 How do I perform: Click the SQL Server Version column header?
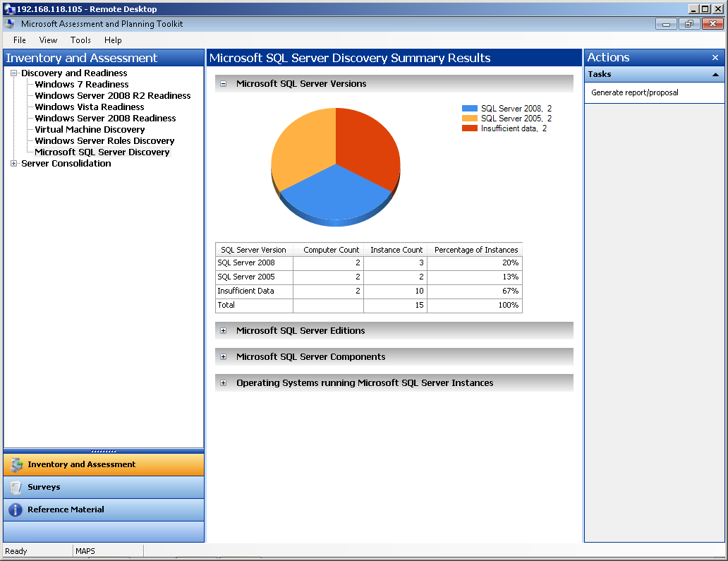253,250
